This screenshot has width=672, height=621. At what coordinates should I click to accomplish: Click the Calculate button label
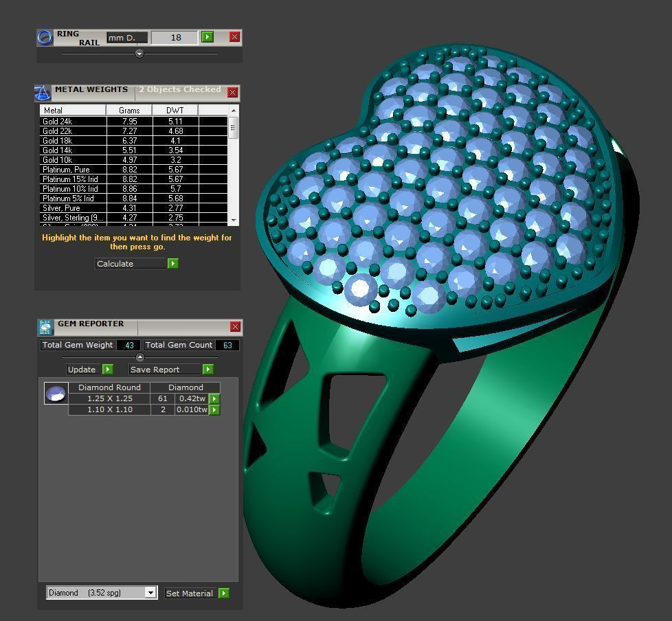click(131, 264)
